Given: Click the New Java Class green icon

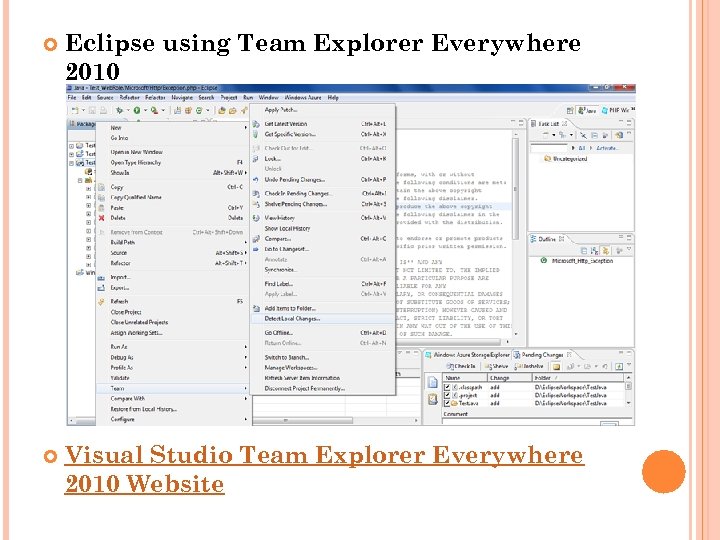Looking at the screenshot, I should (199, 110).
